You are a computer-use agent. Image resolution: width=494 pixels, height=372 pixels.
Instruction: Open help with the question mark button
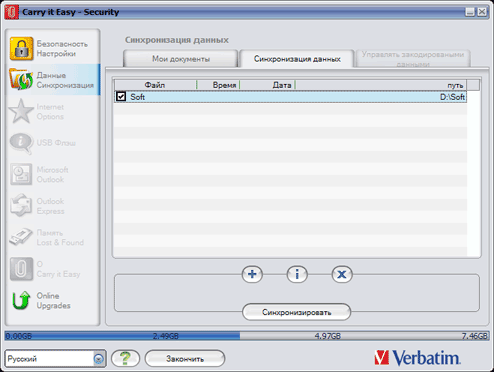point(125,359)
